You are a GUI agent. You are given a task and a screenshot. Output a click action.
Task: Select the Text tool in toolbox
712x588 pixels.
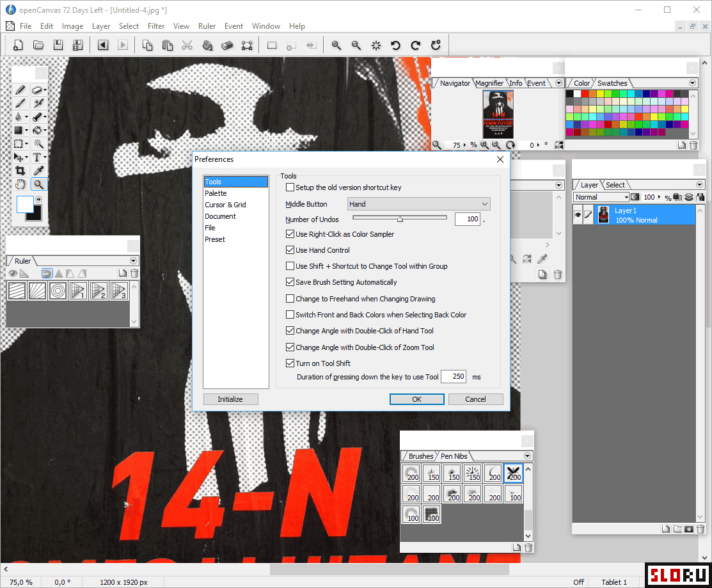(38, 157)
